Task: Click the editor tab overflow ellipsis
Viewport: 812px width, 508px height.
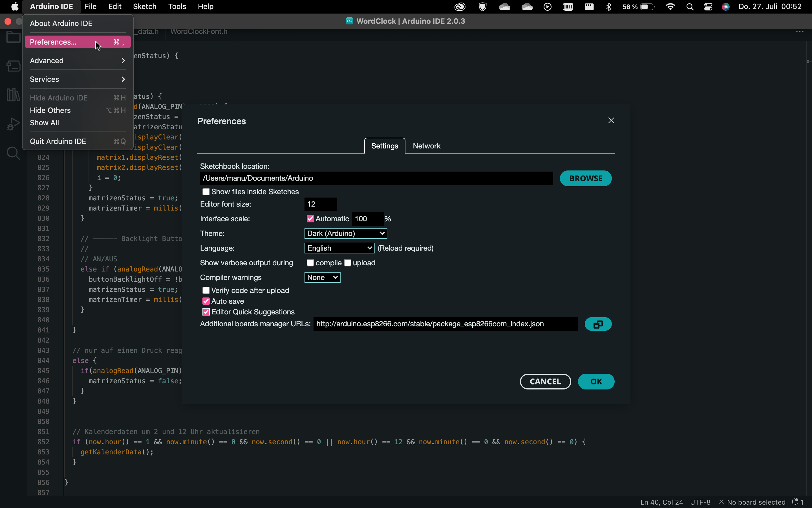Action: 800,32
